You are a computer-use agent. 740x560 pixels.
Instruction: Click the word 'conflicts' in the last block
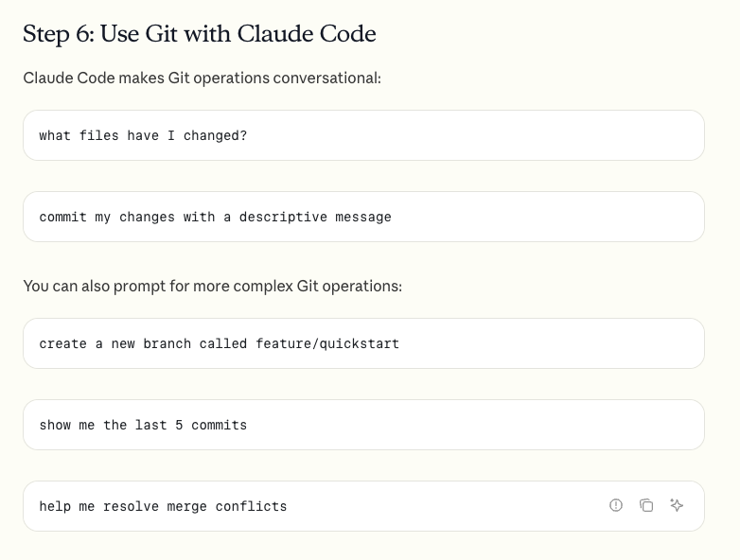point(251,506)
